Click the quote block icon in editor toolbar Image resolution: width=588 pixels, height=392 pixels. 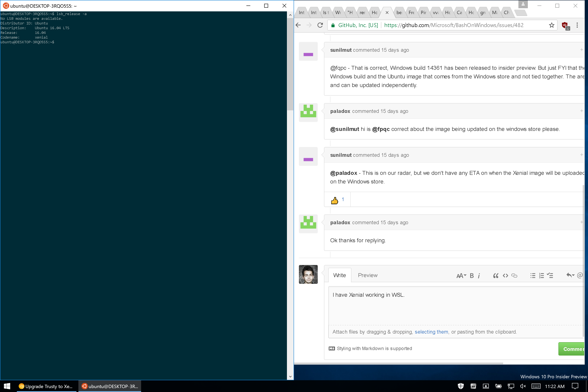coord(496,275)
